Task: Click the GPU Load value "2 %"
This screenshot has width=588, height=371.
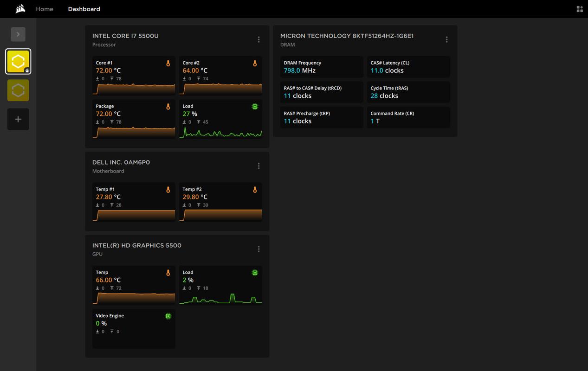Action: coord(188,280)
